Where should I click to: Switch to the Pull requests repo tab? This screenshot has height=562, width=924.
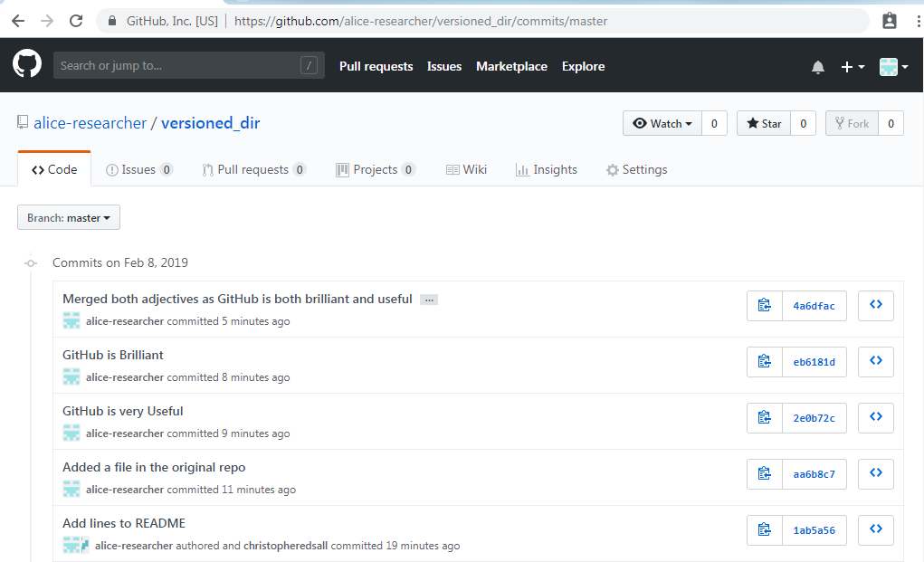[x=253, y=169]
